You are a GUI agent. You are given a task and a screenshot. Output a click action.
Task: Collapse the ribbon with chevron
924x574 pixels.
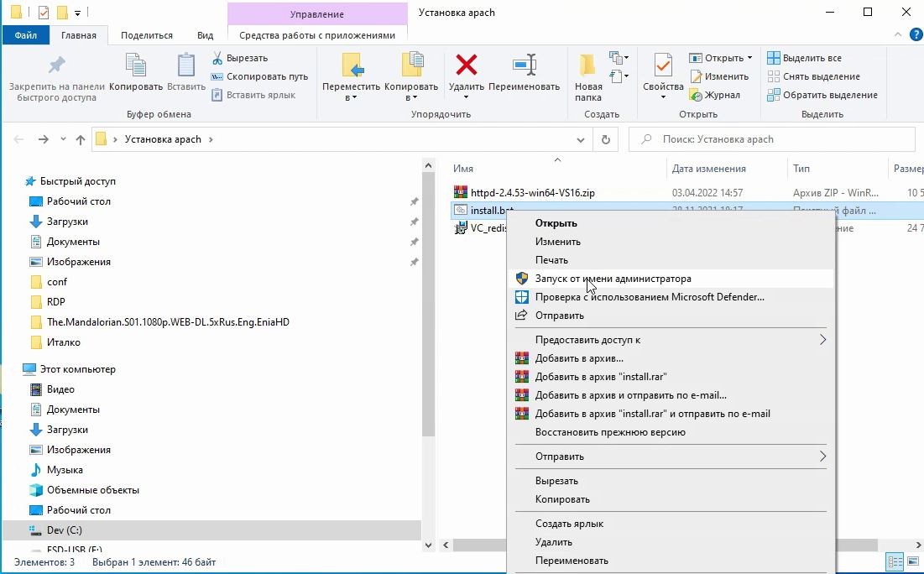(898, 34)
